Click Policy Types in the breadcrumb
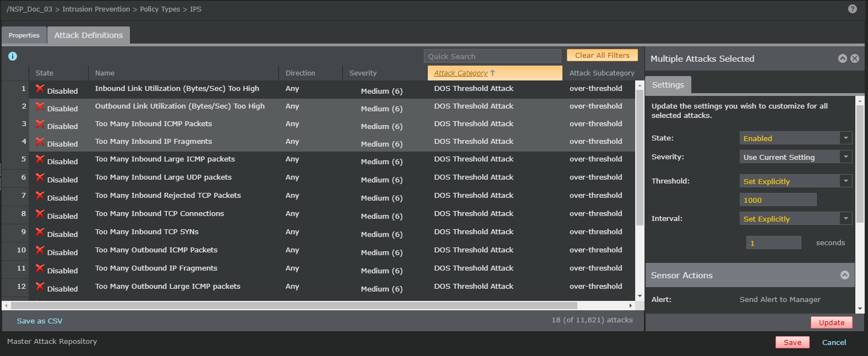Viewport: 868px width, 356px height. point(160,9)
